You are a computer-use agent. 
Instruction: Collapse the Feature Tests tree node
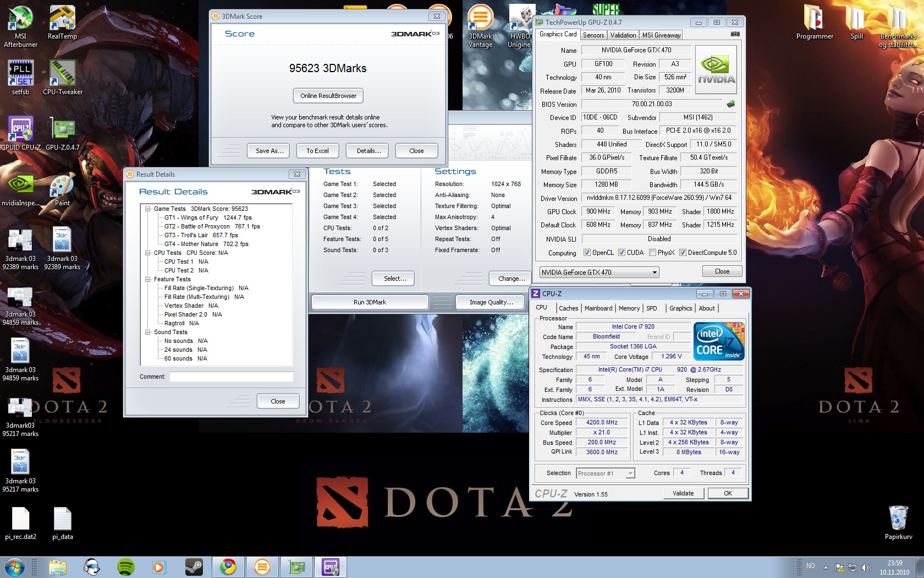(x=148, y=279)
